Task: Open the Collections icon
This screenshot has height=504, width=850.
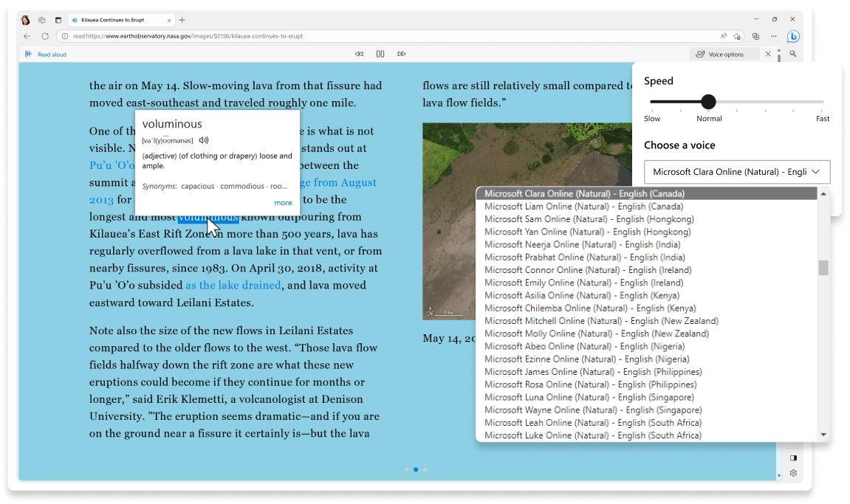Action: (755, 36)
